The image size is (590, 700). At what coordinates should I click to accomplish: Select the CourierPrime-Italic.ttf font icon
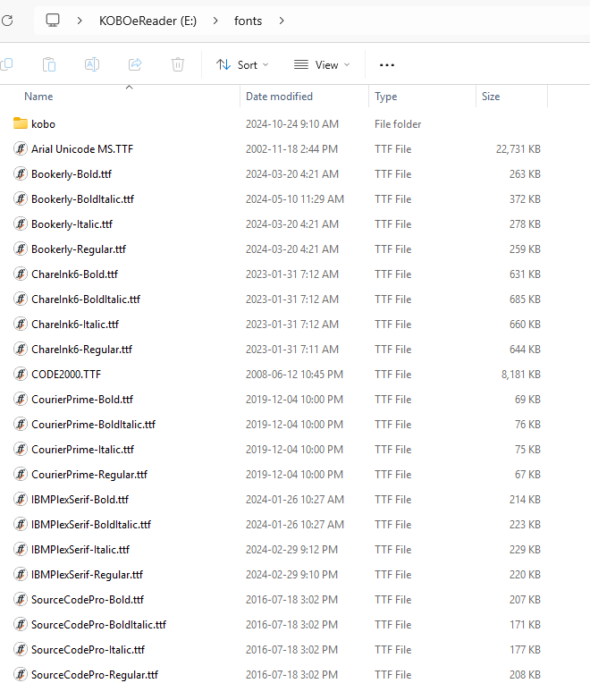[x=21, y=449]
